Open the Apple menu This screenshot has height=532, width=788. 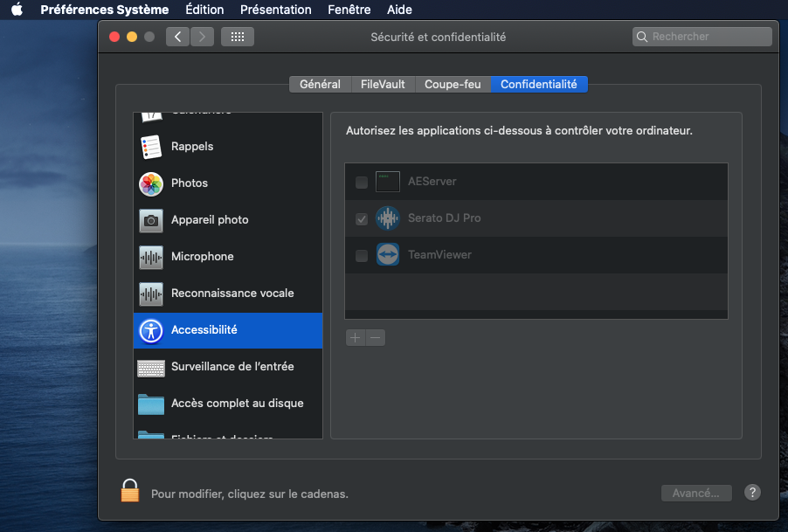click(x=17, y=10)
